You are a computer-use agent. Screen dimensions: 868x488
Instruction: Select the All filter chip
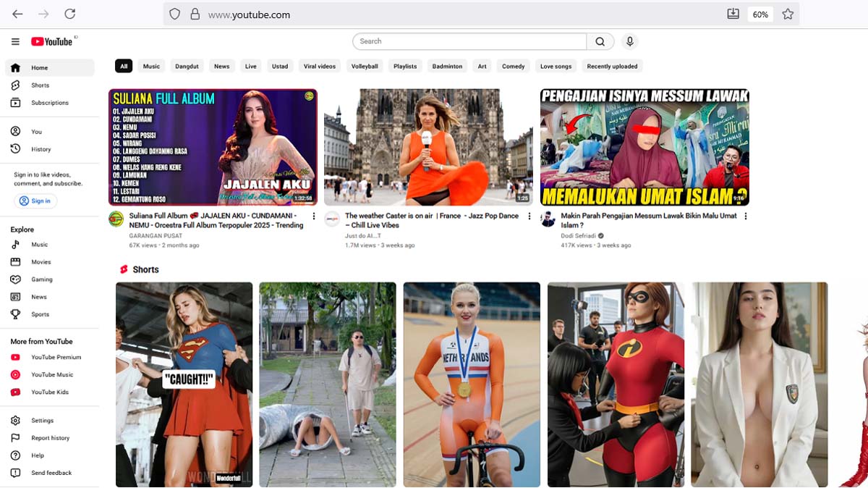coord(124,66)
